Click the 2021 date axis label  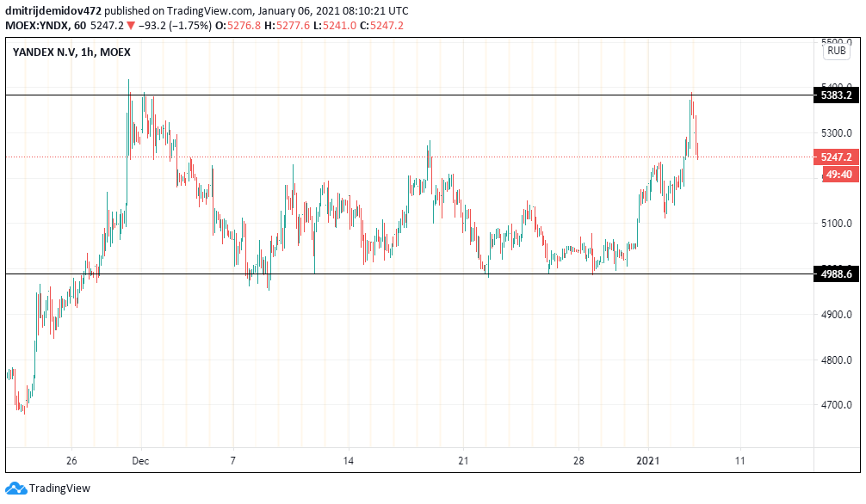coord(648,460)
